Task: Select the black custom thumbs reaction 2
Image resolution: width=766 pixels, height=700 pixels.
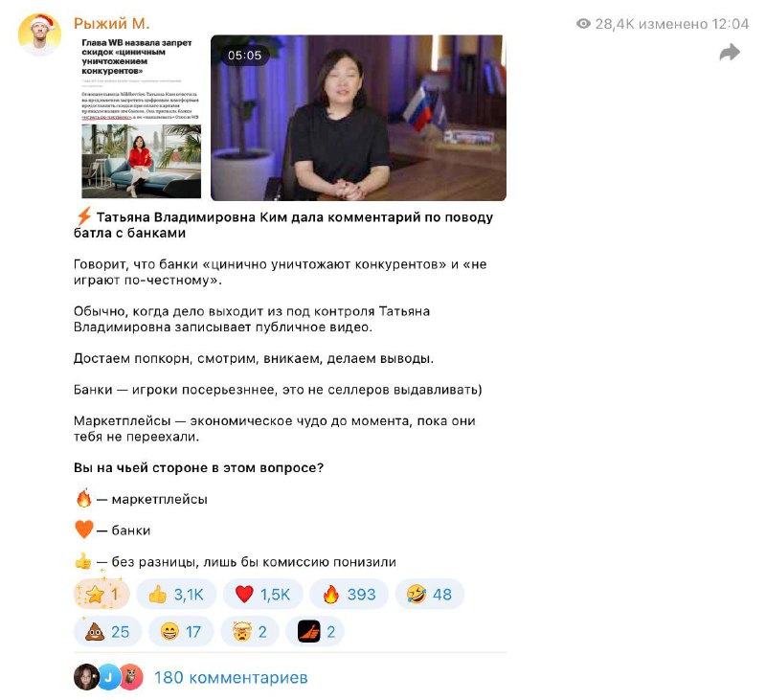Action: (315, 632)
